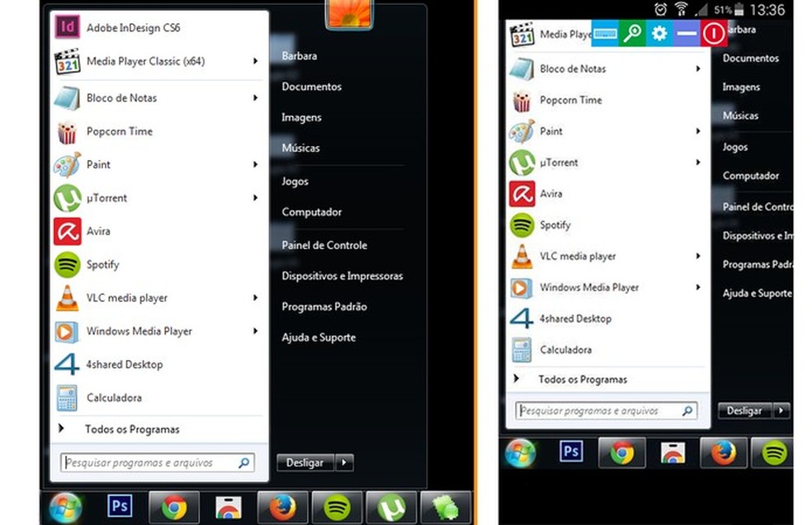Screen dimensions: 812x525
Task: Expand Windows Media Player jump list arrow, left menu
Action: point(255,331)
